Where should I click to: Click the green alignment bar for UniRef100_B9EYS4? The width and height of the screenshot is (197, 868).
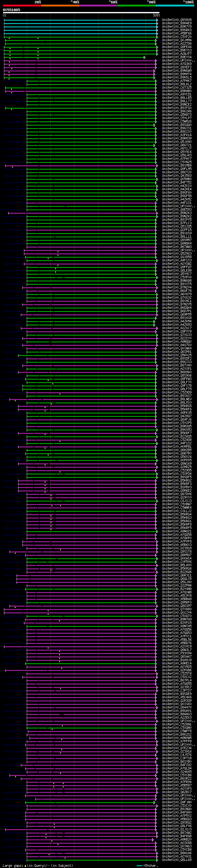(x=74, y=57)
